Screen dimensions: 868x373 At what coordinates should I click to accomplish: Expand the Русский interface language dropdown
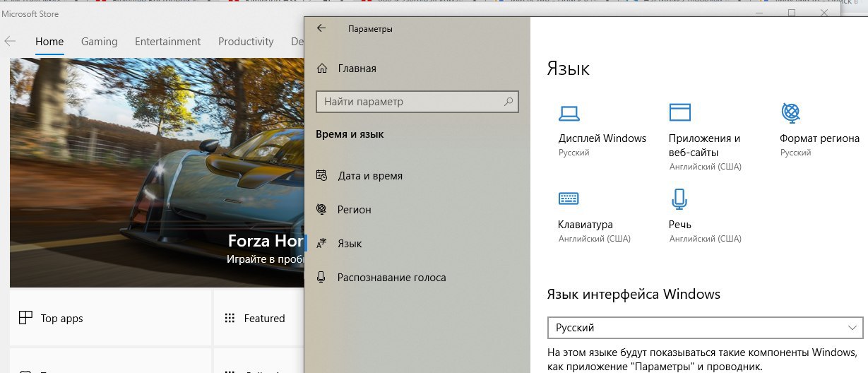pyautogui.click(x=705, y=328)
